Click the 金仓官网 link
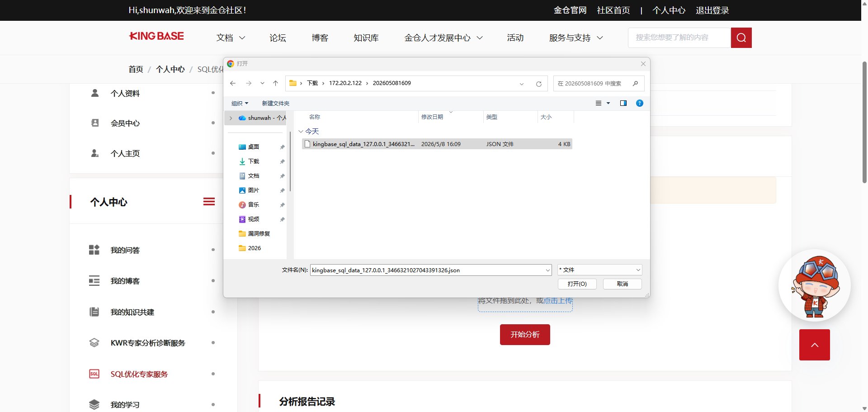868x412 pixels. tap(570, 10)
